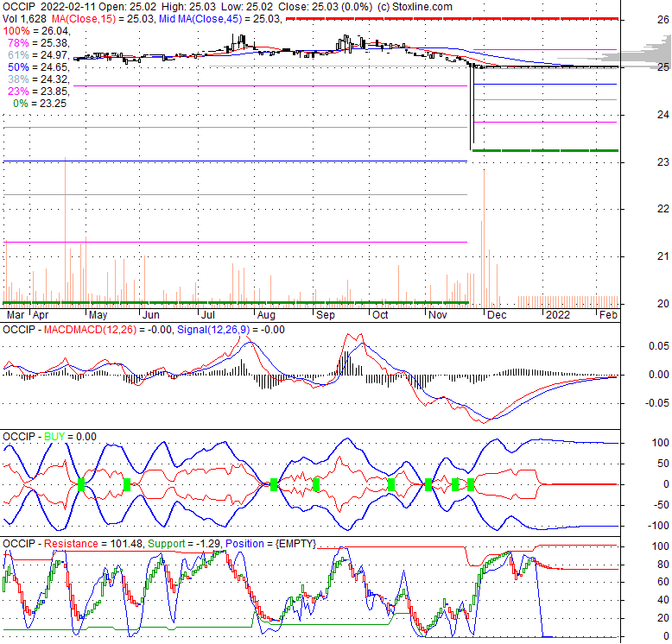Click the thick red 100% line at top
672x644 pixels.
[x=452, y=19]
